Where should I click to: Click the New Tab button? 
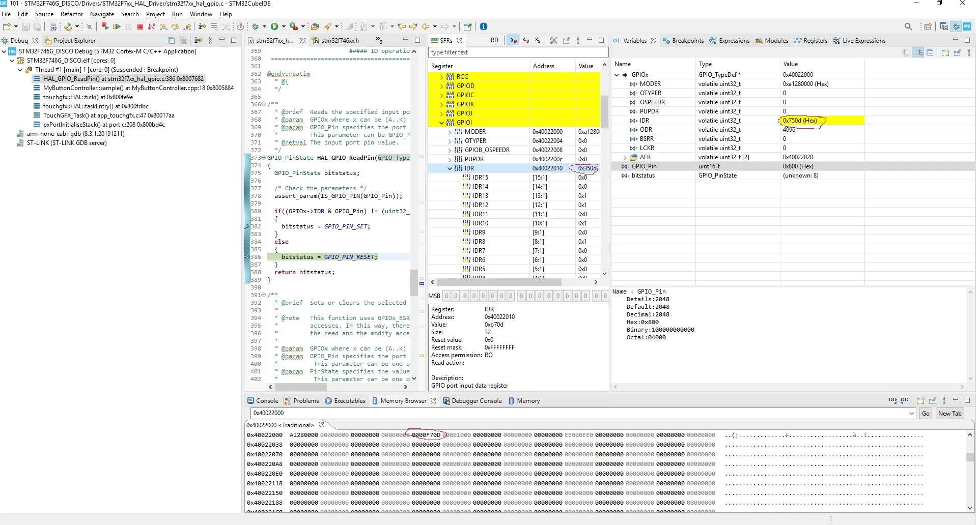click(x=949, y=414)
